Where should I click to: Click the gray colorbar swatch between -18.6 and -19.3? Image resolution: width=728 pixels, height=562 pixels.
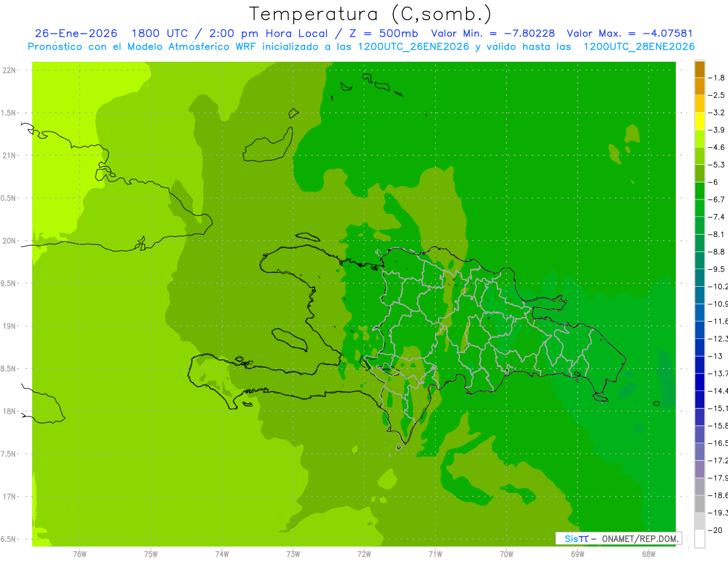tap(699, 504)
